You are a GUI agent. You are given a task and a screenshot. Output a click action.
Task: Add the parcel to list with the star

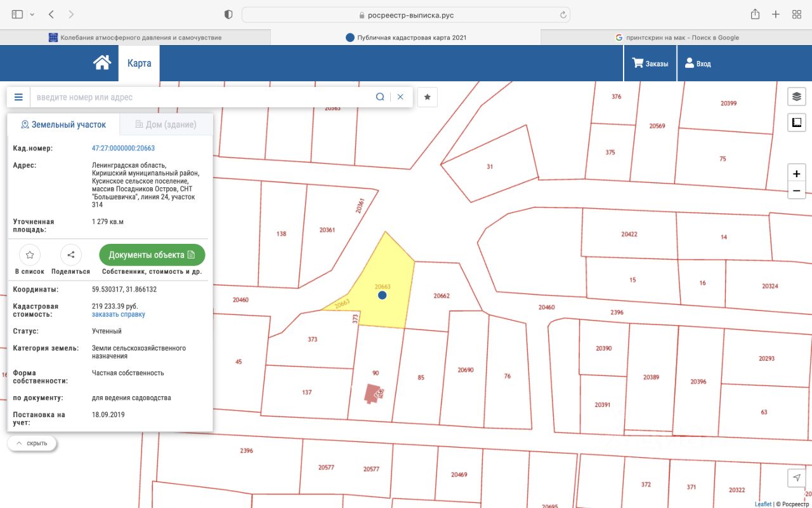pos(29,255)
